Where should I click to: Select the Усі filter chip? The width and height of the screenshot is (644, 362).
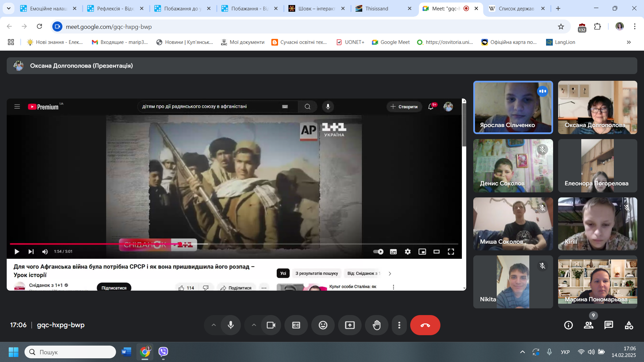(283, 274)
